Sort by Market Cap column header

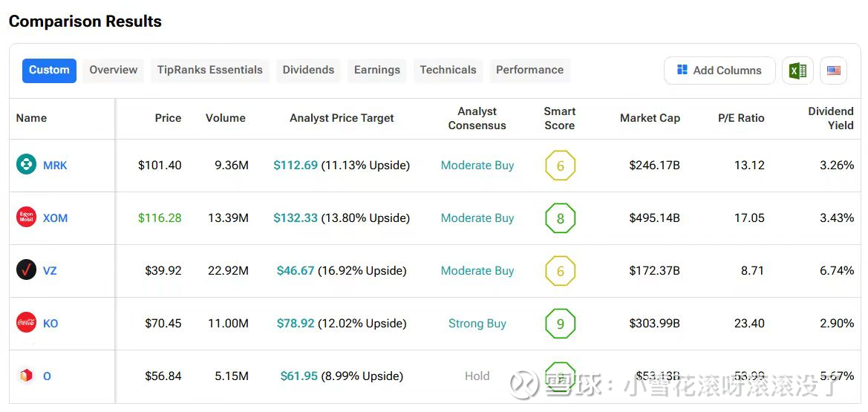pyautogui.click(x=650, y=118)
